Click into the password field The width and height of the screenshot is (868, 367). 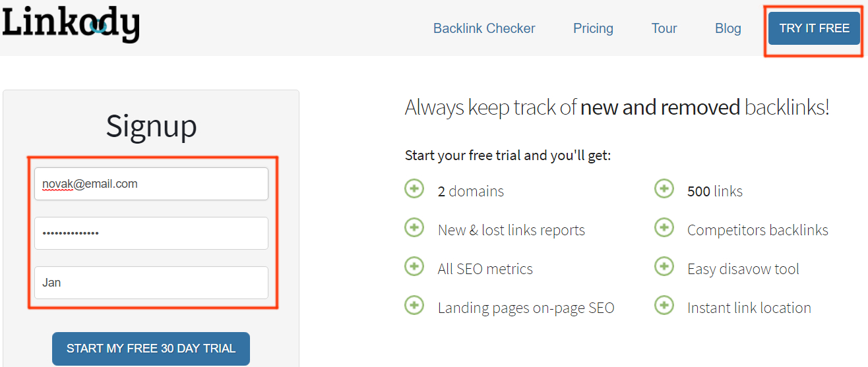click(151, 233)
